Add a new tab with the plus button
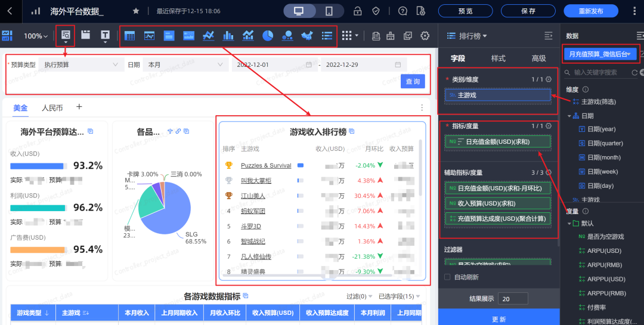Image resolution: width=644 pixels, height=325 pixels. [x=79, y=107]
